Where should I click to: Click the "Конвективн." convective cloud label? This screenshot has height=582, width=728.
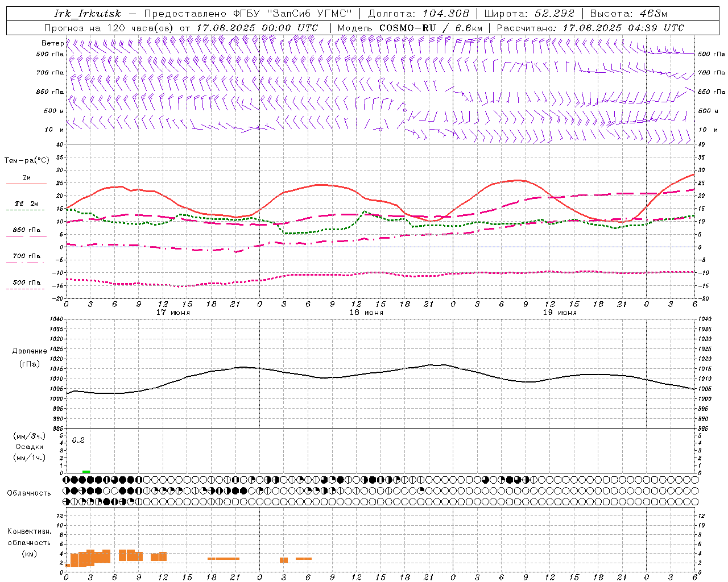(29, 531)
